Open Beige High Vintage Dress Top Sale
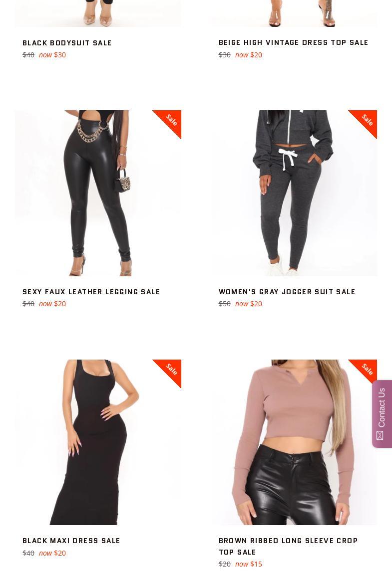This screenshot has width=392, height=588. (293, 42)
